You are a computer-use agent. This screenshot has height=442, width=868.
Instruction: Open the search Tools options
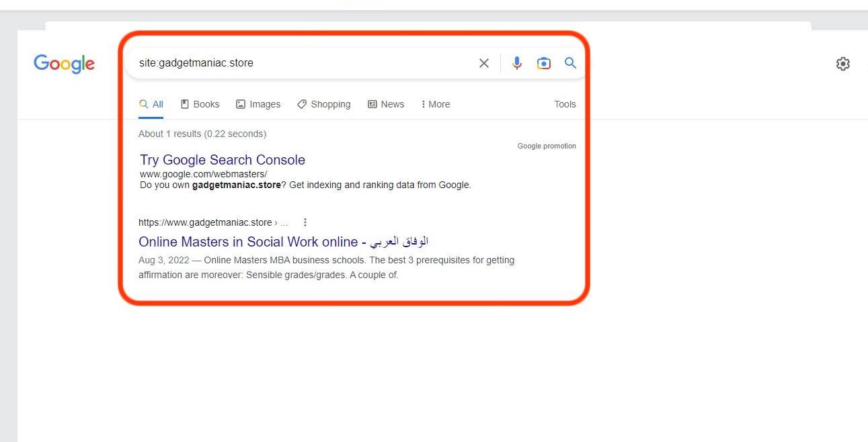565,104
